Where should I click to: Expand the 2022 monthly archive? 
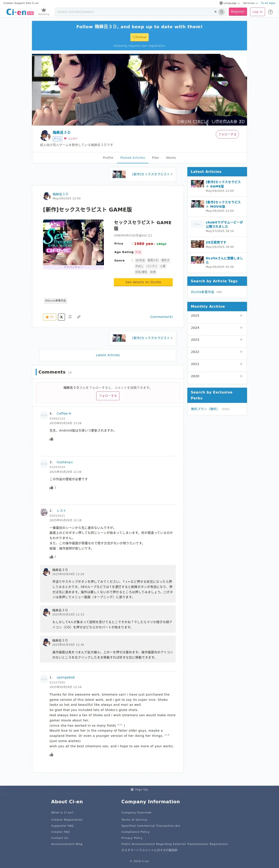[217, 352]
